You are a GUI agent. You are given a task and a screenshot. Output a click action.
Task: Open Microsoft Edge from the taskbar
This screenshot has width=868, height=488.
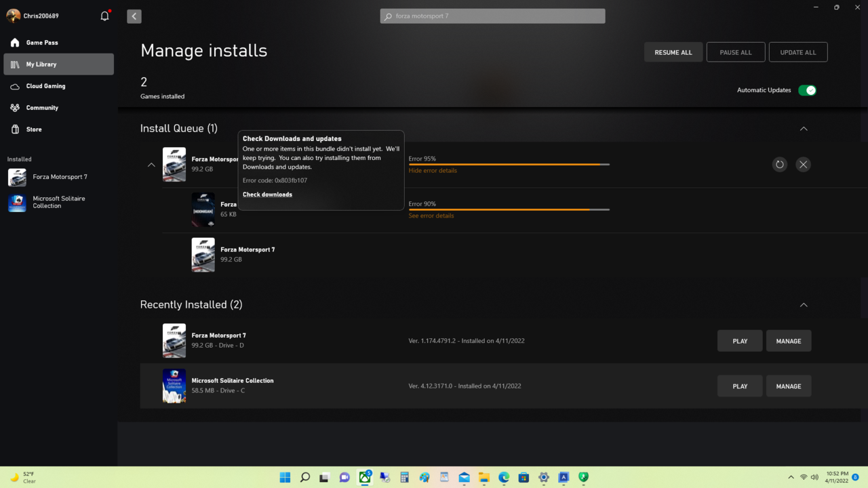(504, 477)
